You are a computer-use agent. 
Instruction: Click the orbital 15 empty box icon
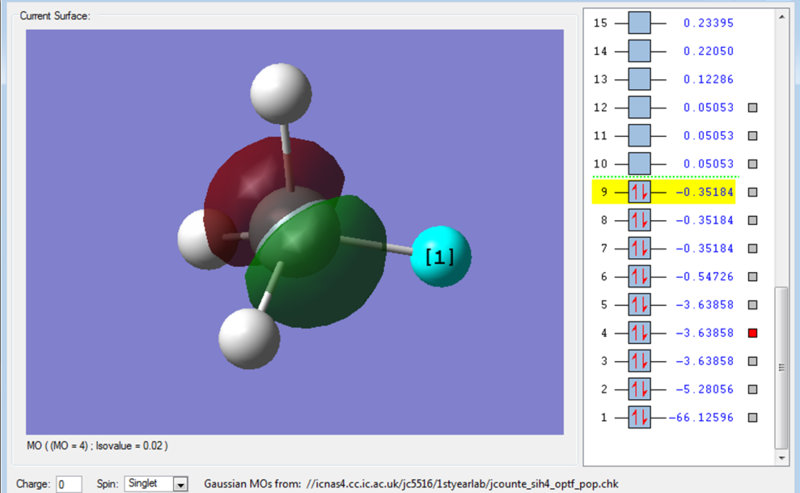click(x=639, y=22)
